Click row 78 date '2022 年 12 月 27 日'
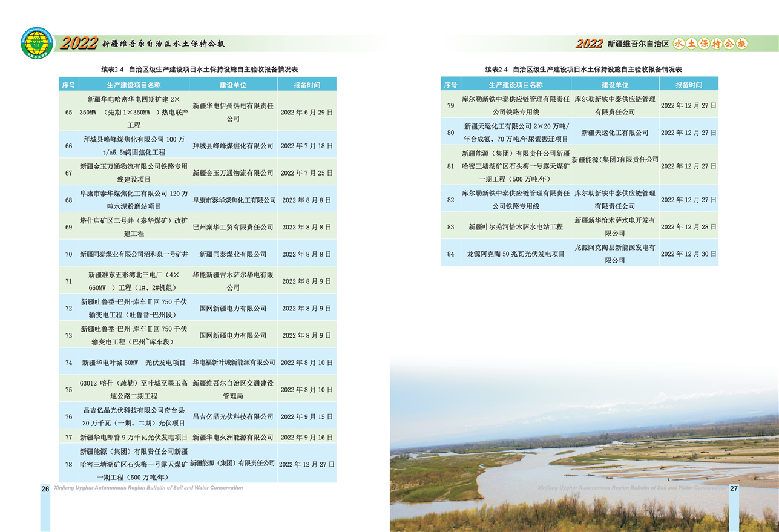This screenshot has width=779, height=532. coord(307,464)
